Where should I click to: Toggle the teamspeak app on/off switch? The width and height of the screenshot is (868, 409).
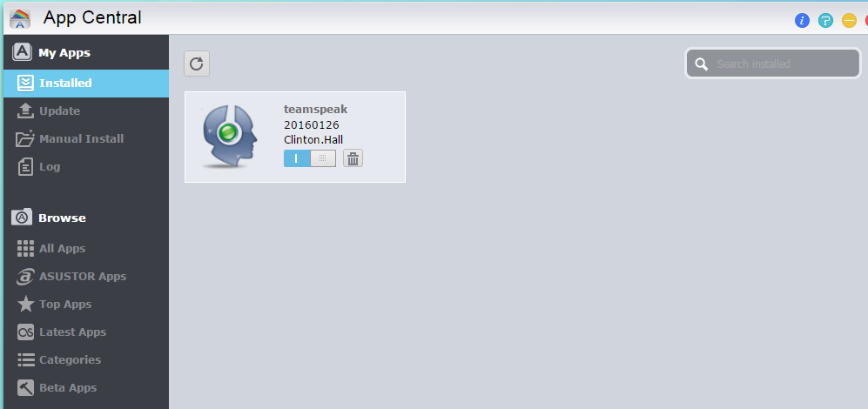[309, 158]
